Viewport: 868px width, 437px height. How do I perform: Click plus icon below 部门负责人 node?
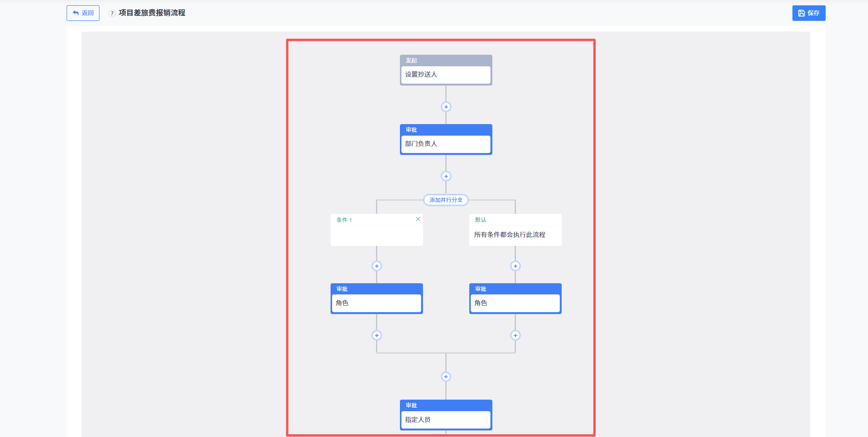pyautogui.click(x=446, y=176)
